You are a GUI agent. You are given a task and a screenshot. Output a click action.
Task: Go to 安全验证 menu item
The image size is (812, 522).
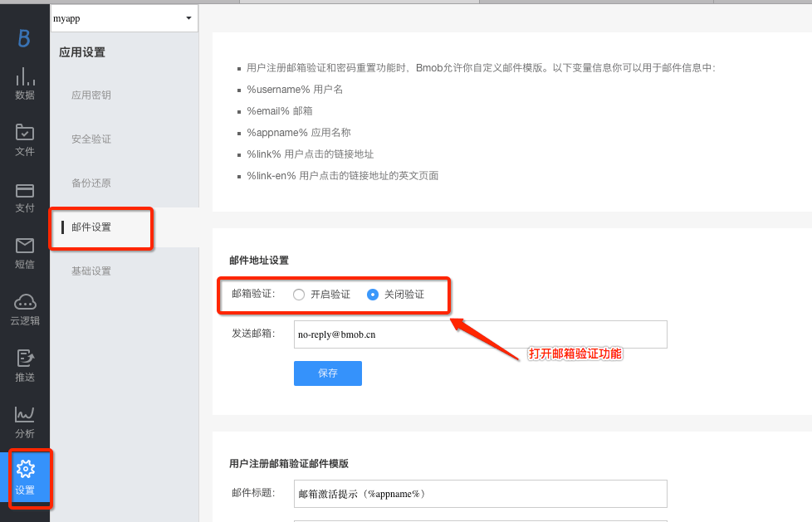tap(91, 139)
